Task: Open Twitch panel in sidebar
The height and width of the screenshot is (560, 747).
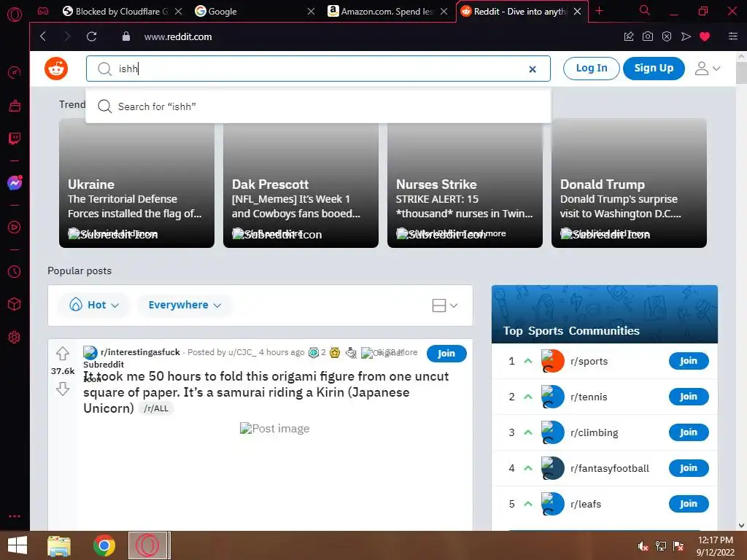Action: pyautogui.click(x=15, y=139)
